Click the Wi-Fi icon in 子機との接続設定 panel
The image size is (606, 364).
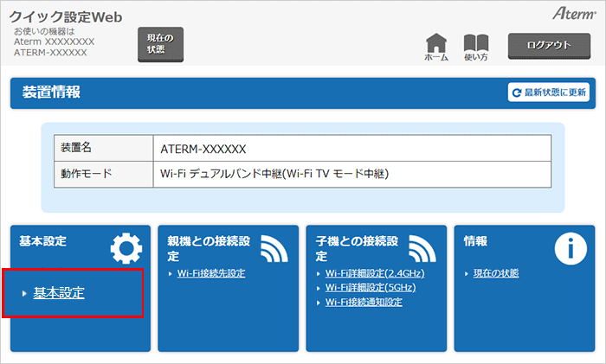pyautogui.click(x=422, y=249)
